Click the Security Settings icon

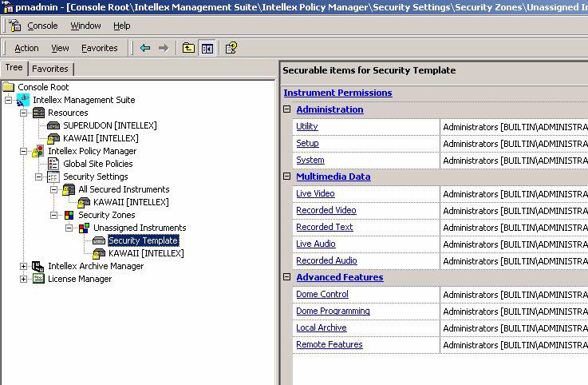click(53, 177)
